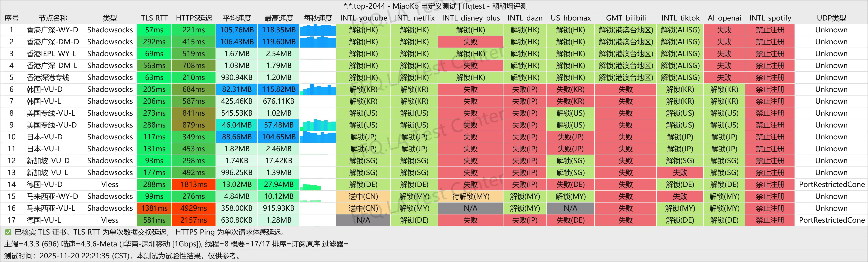Click the 平均速度 column header
Image resolution: width=868 pixels, height=262 pixels.
237,18
